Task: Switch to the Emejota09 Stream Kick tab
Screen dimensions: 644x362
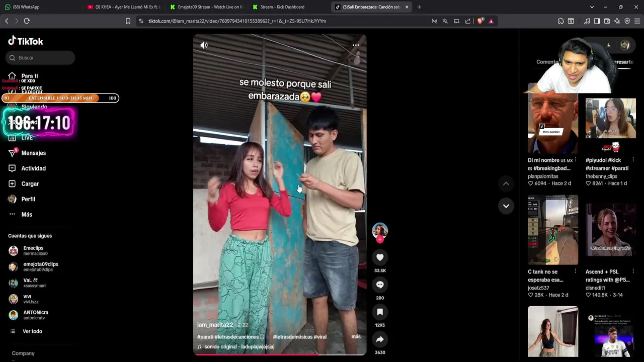Action: (x=207, y=7)
